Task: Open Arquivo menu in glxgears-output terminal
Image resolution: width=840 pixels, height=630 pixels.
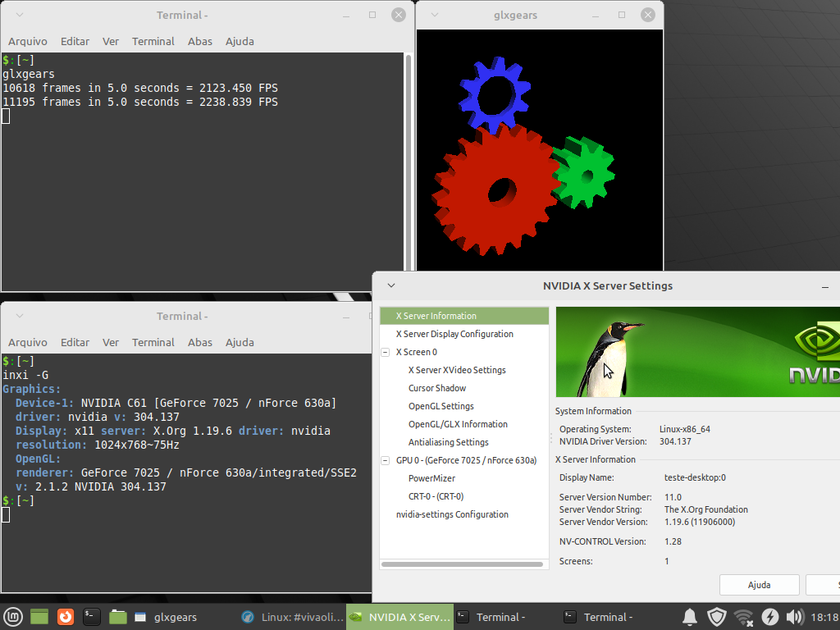Action: coord(28,41)
